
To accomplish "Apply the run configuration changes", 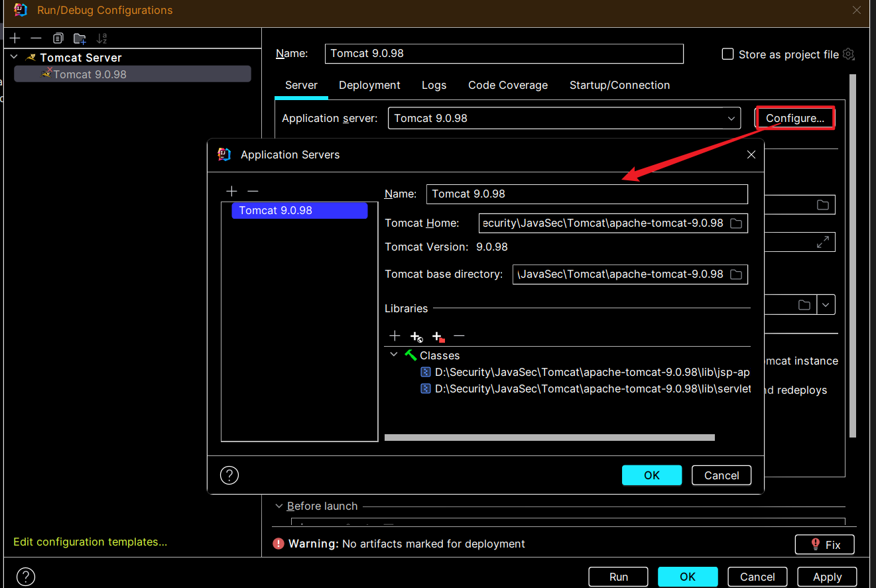I will point(827,577).
